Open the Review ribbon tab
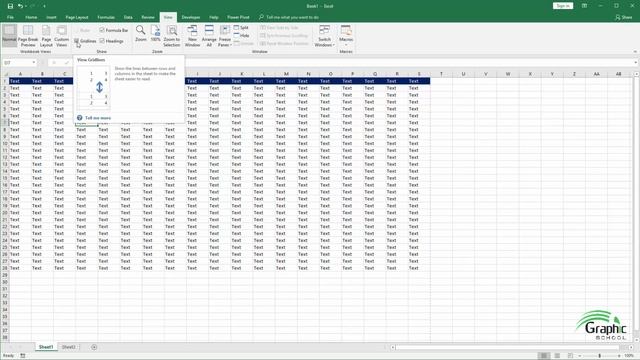Image resolution: width=640 pixels, height=360 pixels. click(148, 17)
